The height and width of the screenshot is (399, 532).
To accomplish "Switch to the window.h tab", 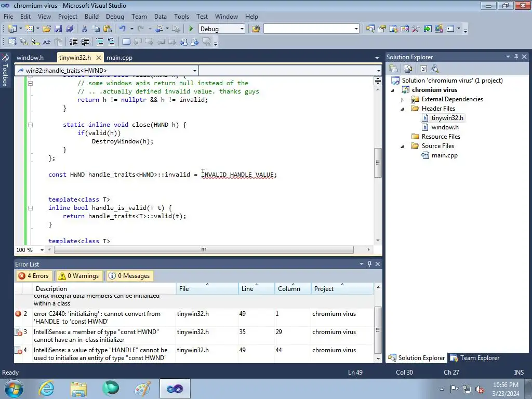I will (30, 57).
